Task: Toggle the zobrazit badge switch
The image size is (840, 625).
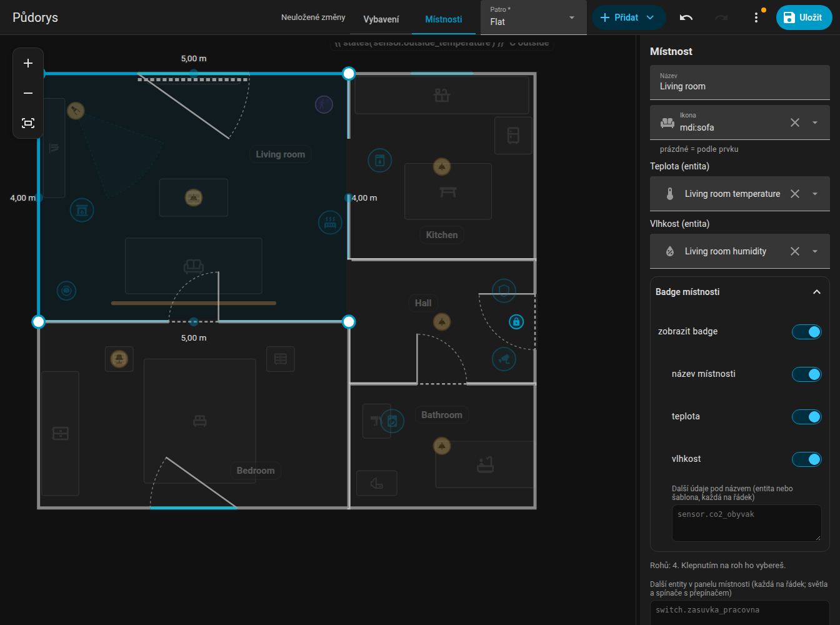Action: coord(806,332)
